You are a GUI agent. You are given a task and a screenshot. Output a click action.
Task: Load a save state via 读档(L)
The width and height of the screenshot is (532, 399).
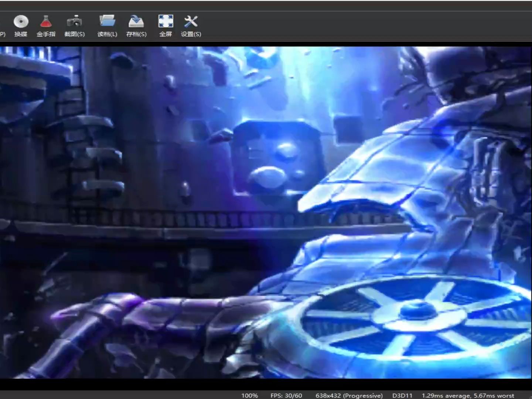107,25
